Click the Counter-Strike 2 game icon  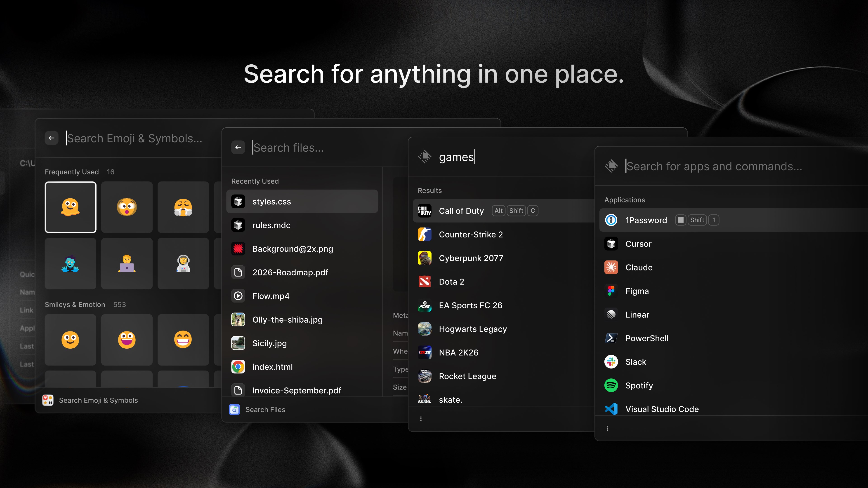click(x=425, y=235)
